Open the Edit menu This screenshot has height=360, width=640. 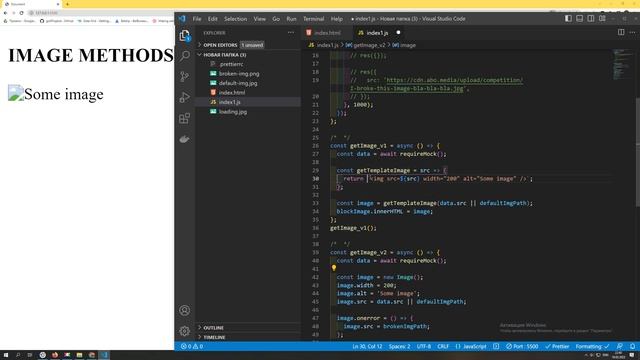pyautogui.click(x=213, y=19)
